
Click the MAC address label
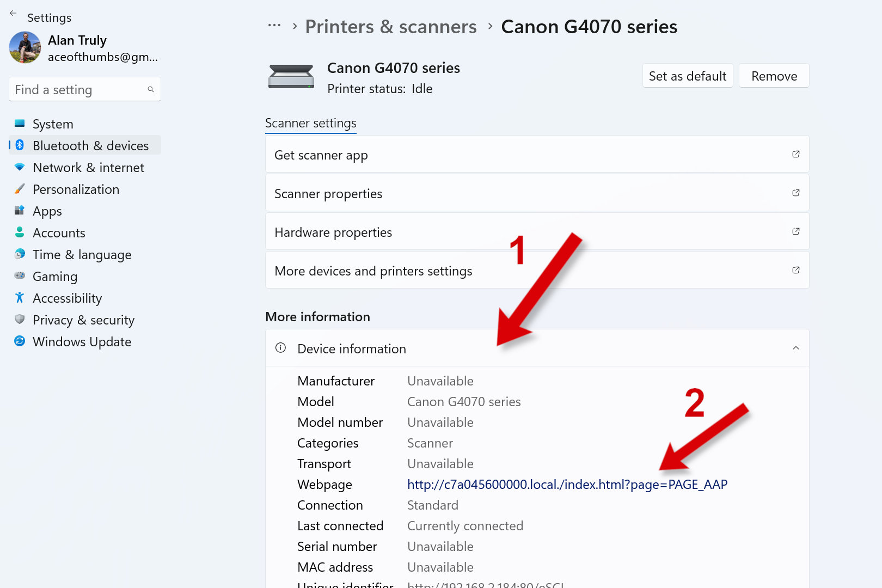pyautogui.click(x=335, y=567)
